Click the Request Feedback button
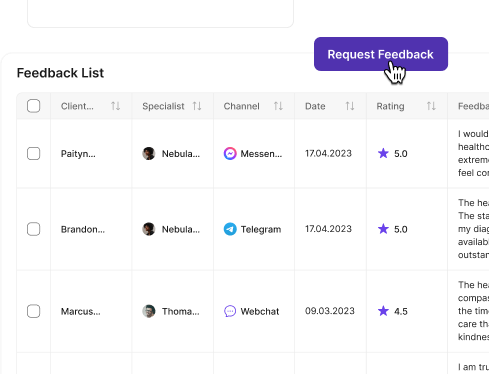489x374 pixels. tap(381, 54)
